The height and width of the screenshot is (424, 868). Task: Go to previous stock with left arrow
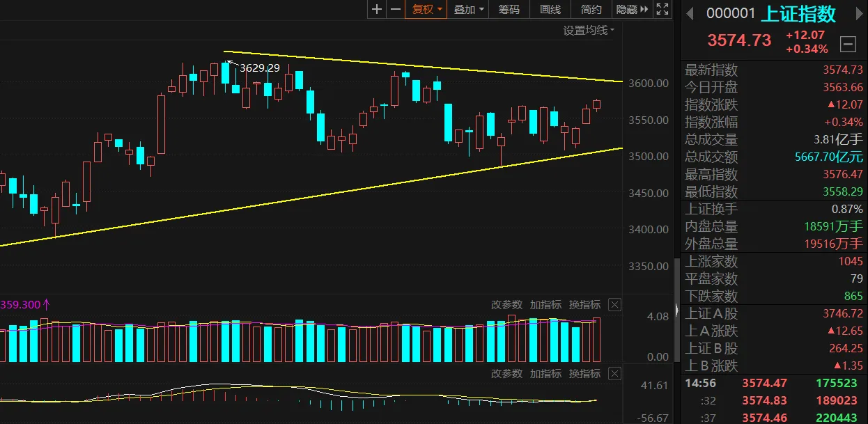pyautogui.click(x=690, y=13)
